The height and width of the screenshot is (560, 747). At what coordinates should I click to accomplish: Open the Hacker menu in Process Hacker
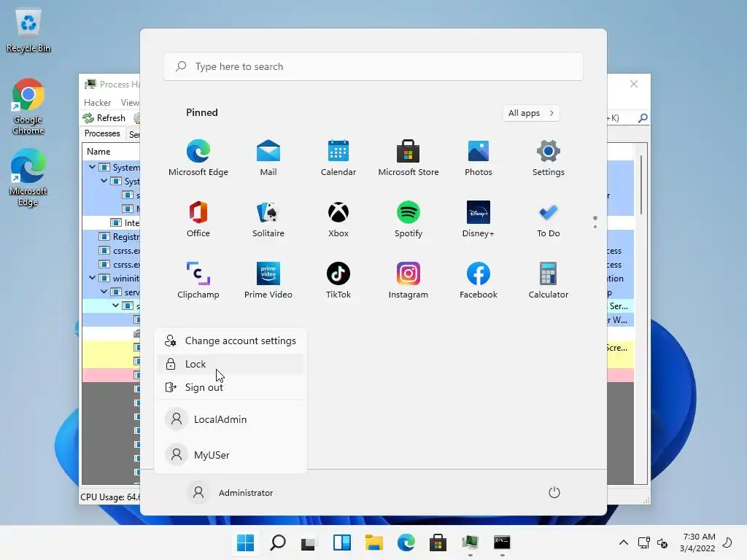(97, 102)
